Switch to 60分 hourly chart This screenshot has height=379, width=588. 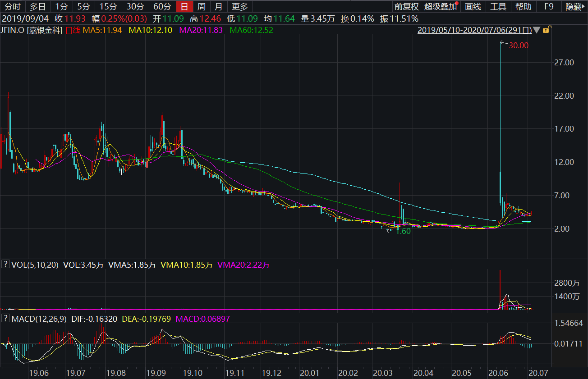(x=162, y=6)
